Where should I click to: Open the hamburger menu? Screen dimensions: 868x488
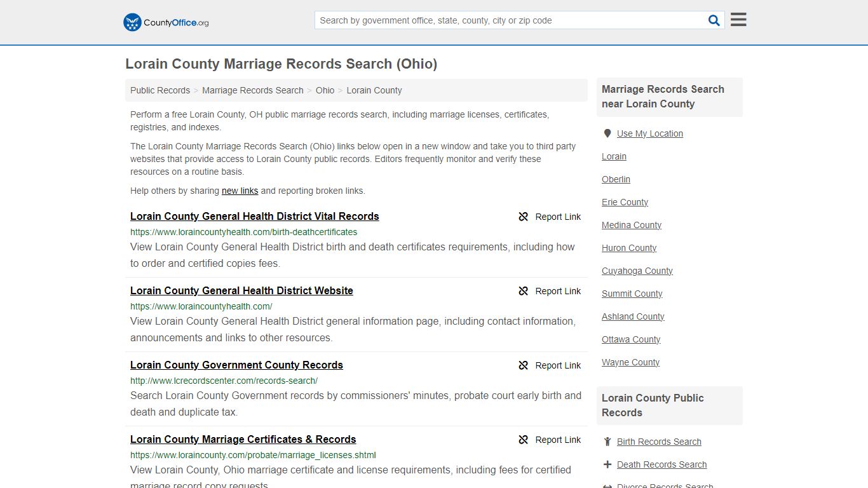pyautogui.click(x=738, y=20)
